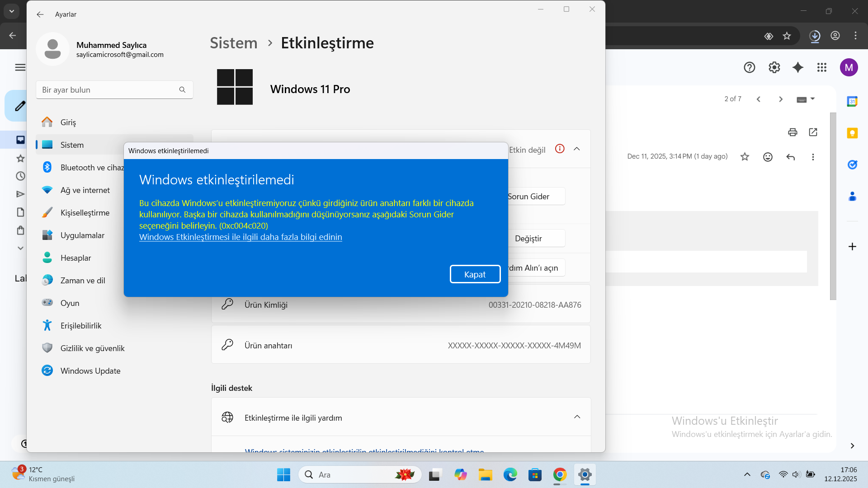Open Google Tasks side panel
This screenshot has height=488, width=868.
point(852,164)
